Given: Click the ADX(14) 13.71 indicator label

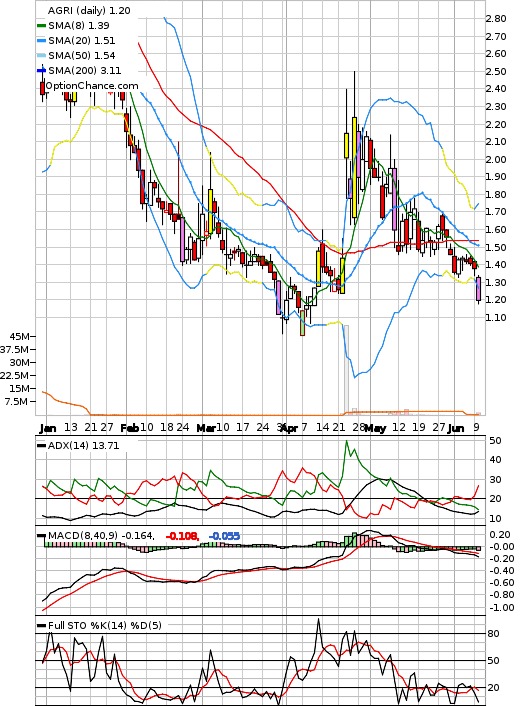Looking at the screenshot, I should click(x=83, y=446).
